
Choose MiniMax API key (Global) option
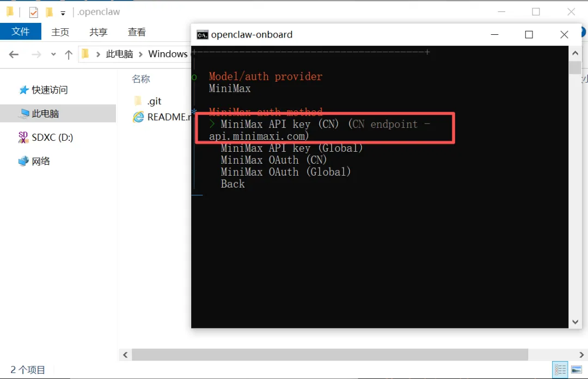coord(292,148)
